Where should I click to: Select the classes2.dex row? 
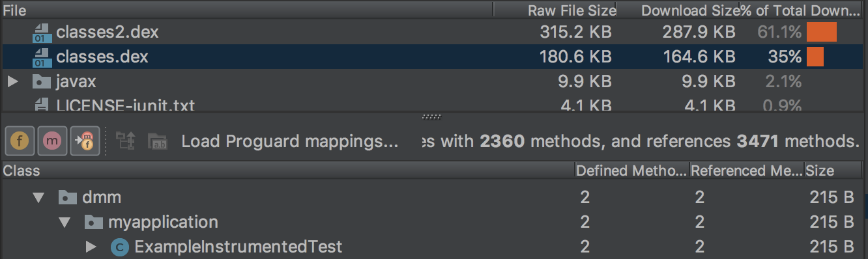tap(434, 32)
